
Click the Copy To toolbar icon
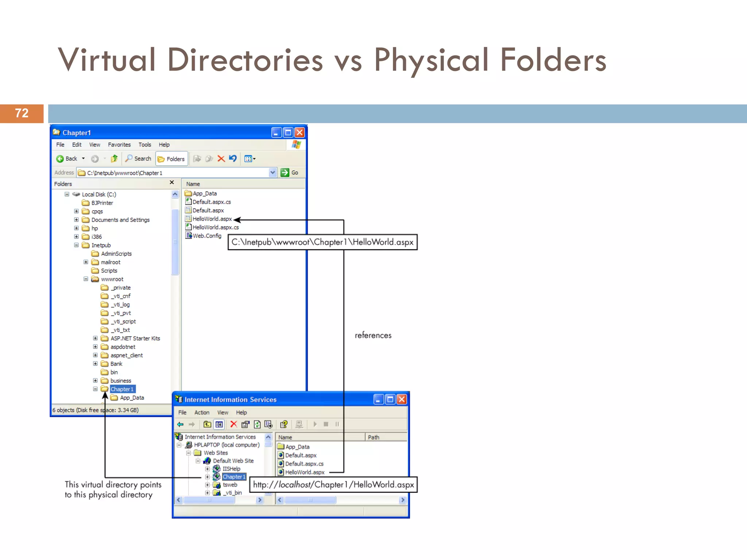coord(209,159)
